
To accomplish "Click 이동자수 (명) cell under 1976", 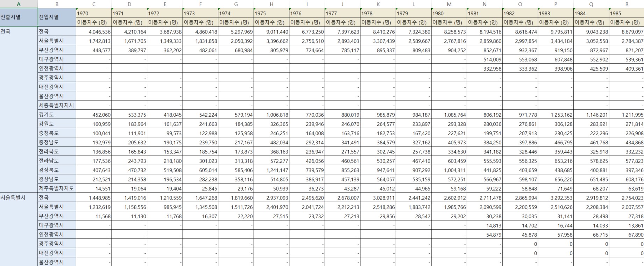I will [307, 22].
